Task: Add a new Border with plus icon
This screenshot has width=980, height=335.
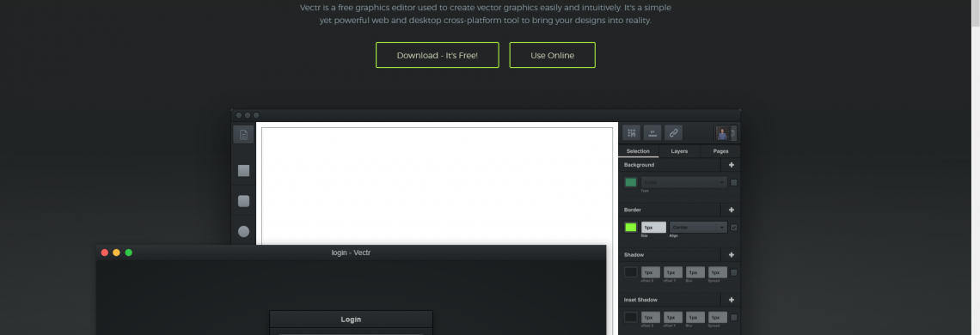Action: click(x=732, y=210)
